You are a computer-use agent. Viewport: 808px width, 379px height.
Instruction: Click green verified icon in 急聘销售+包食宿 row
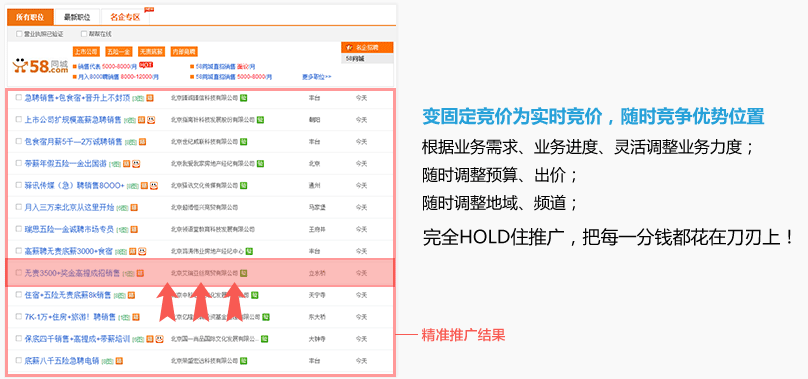[x=243, y=97]
